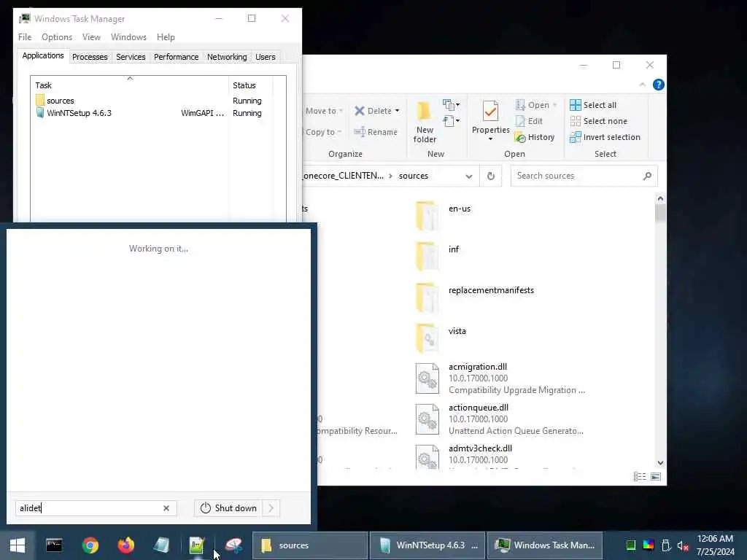Screen dimensions: 747x560
Task: Open the View menu in Task Manager
Action: point(91,37)
